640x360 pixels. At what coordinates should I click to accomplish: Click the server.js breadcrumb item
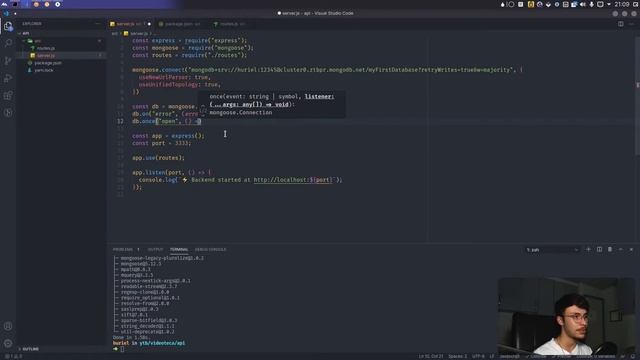(x=139, y=33)
